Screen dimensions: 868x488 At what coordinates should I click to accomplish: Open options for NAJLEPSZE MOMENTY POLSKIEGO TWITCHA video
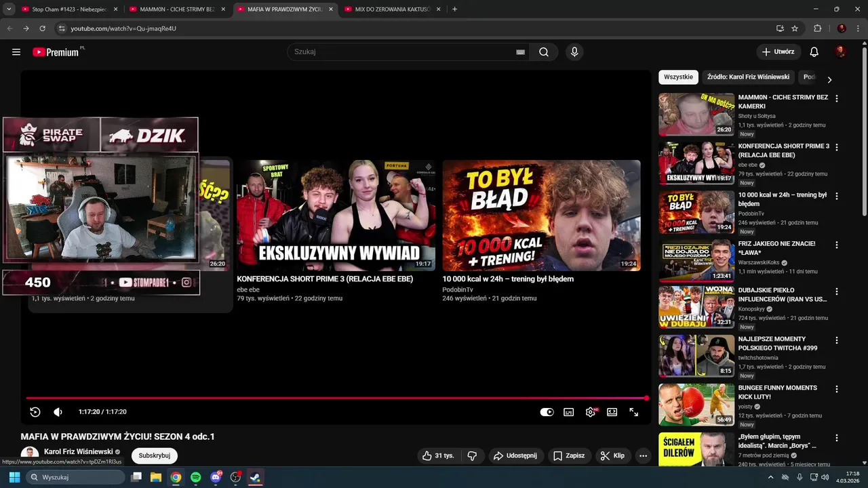pyautogui.click(x=837, y=340)
